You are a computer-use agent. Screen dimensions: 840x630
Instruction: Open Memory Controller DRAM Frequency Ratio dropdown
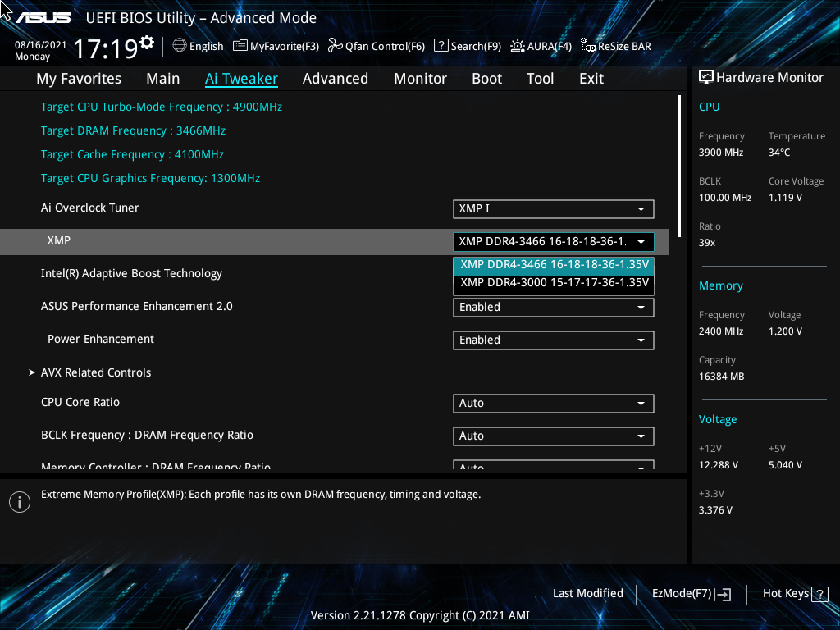point(554,465)
